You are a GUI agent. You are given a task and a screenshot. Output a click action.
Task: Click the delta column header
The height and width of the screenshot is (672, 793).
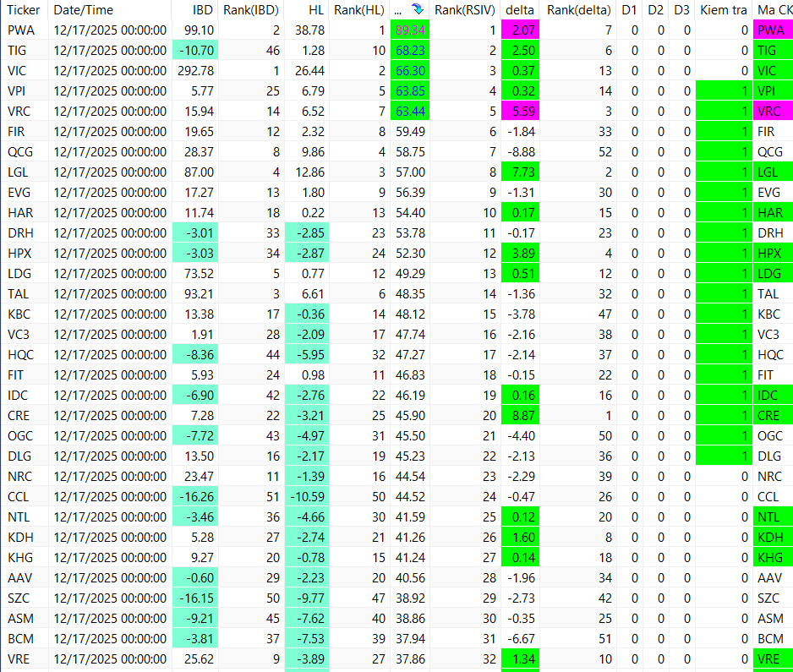(x=519, y=9)
